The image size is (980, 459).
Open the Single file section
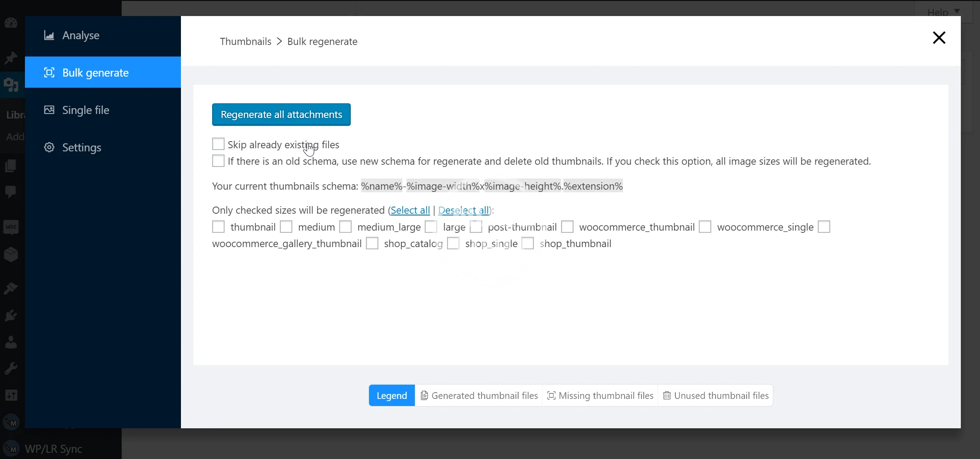point(85,110)
